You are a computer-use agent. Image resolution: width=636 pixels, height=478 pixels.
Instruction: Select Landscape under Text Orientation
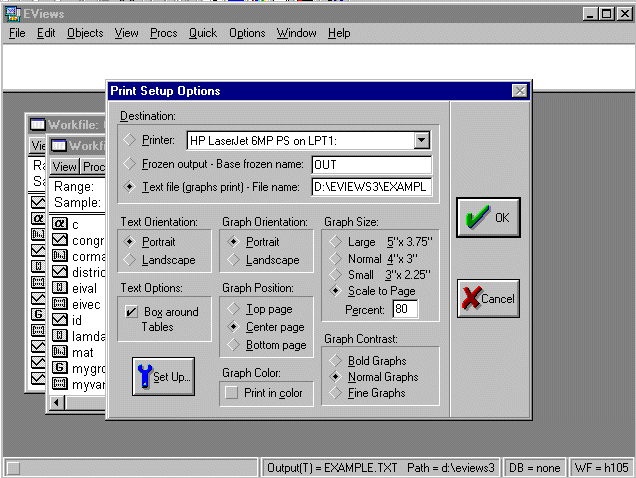click(130, 260)
